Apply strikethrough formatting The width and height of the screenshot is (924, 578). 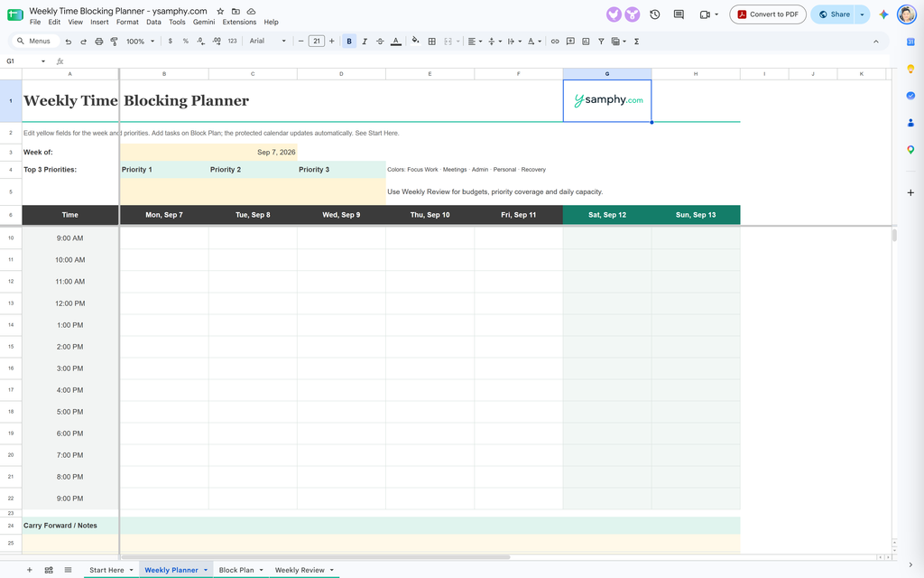(380, 42)
